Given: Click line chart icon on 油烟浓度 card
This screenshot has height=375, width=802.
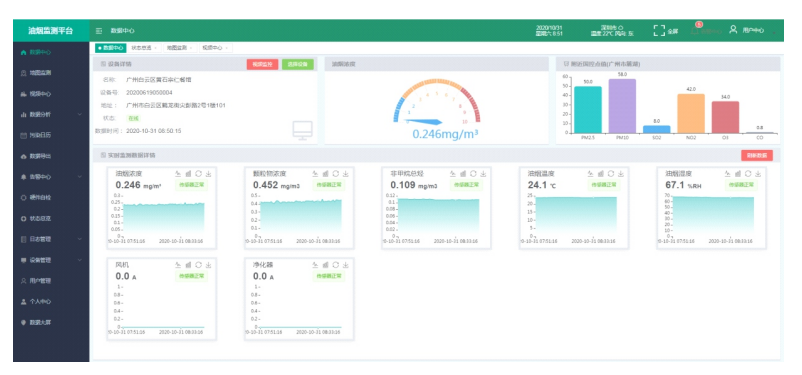Looking at the screenshot, I should point(178,174).
